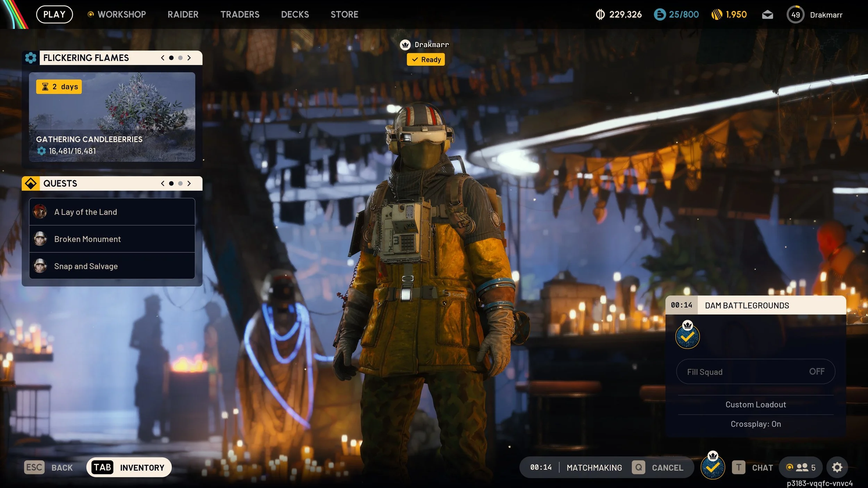This screenshot has width=868, height=488.
Task: Click the next arrow on Flickering Flames panel
Action: tap(189, 58)
